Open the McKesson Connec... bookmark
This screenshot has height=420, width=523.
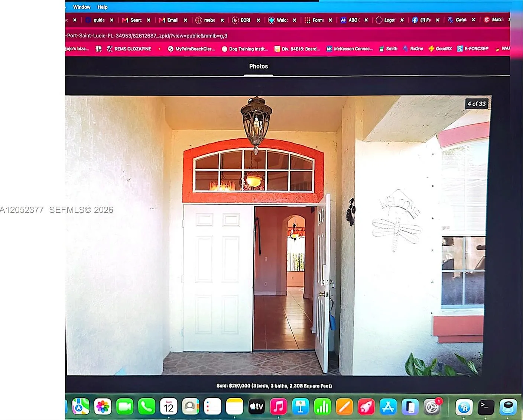pyautogui.click(x=350, y=49)
